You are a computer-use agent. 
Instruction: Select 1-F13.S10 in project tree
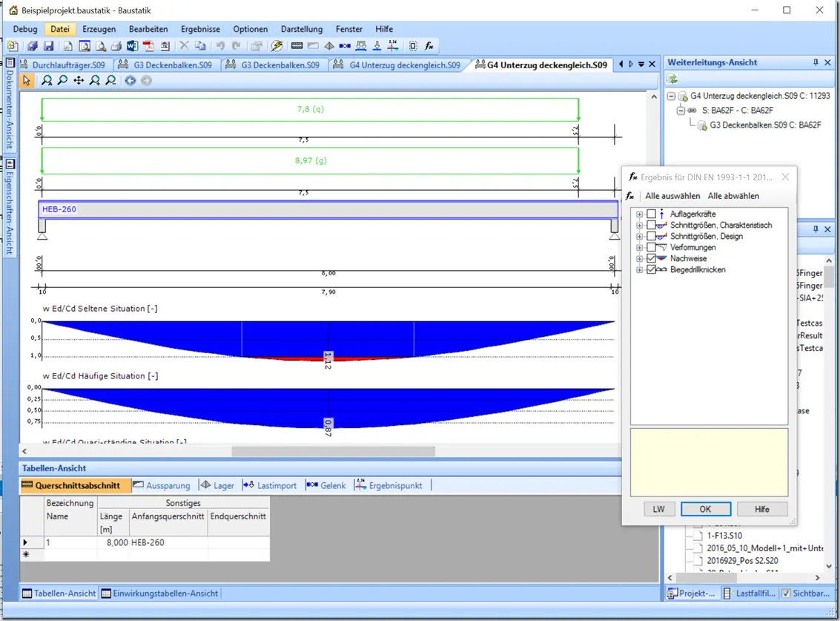click(x=724, y=535)
